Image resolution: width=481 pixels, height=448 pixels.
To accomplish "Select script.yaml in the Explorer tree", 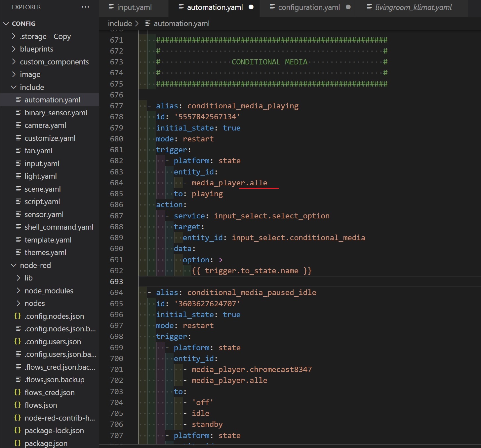I will (42, 202).
